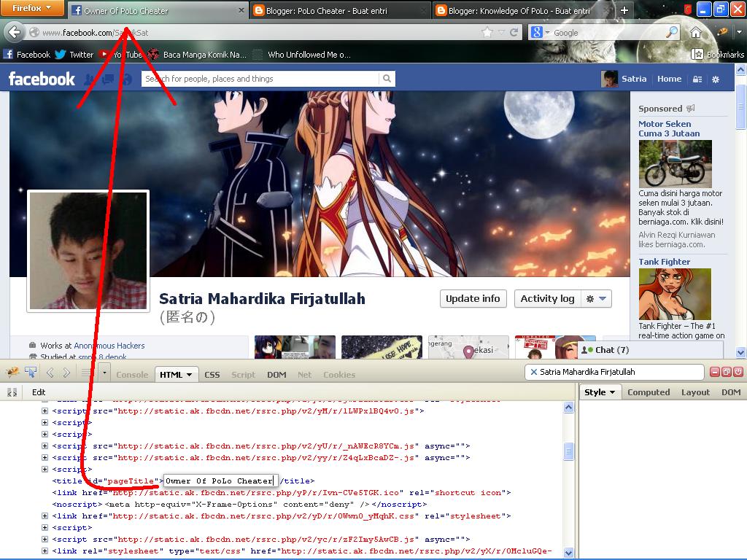Reload the page with the refresh icon

514,32
